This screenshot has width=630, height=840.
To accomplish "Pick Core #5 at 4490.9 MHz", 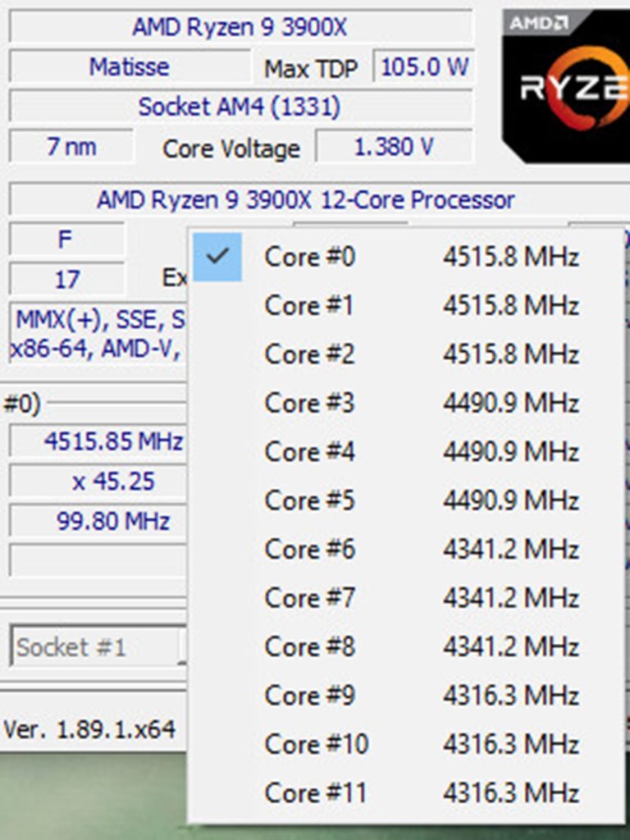I will [405, 500].
